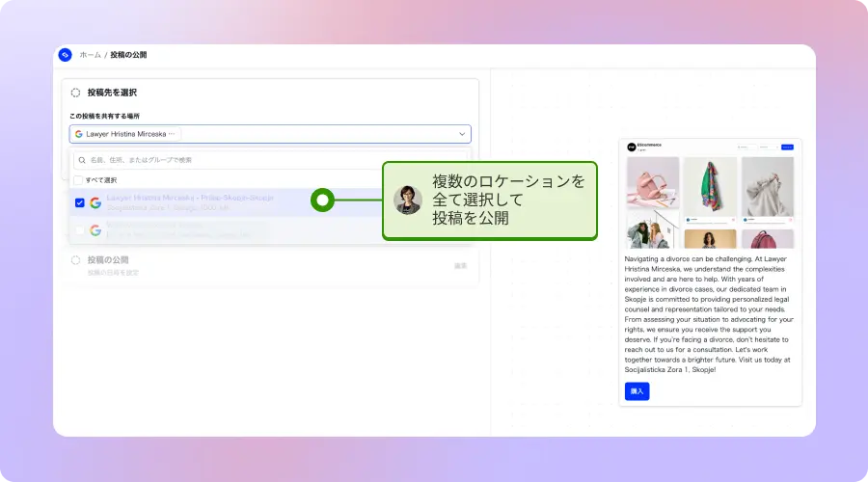Click the Ecommerce avatar icon in preview
The height and width of the screenshot is (482, 868).
click(631, 147)
